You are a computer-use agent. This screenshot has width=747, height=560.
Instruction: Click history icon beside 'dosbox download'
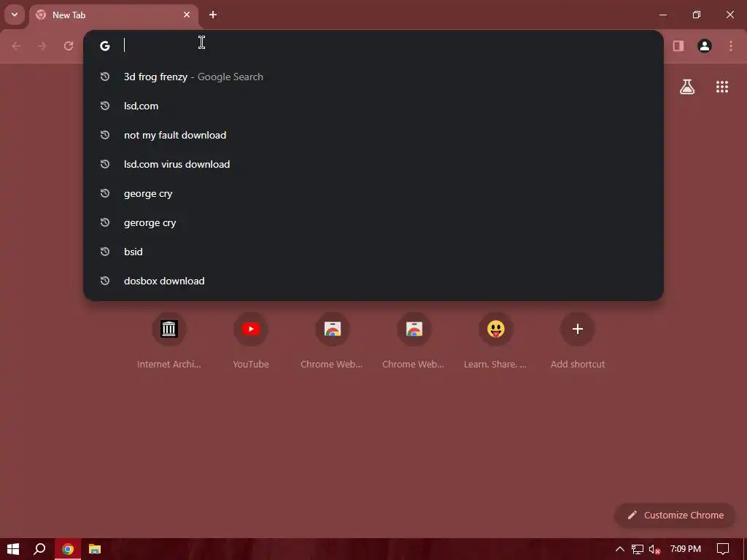(x=105, y=281)
